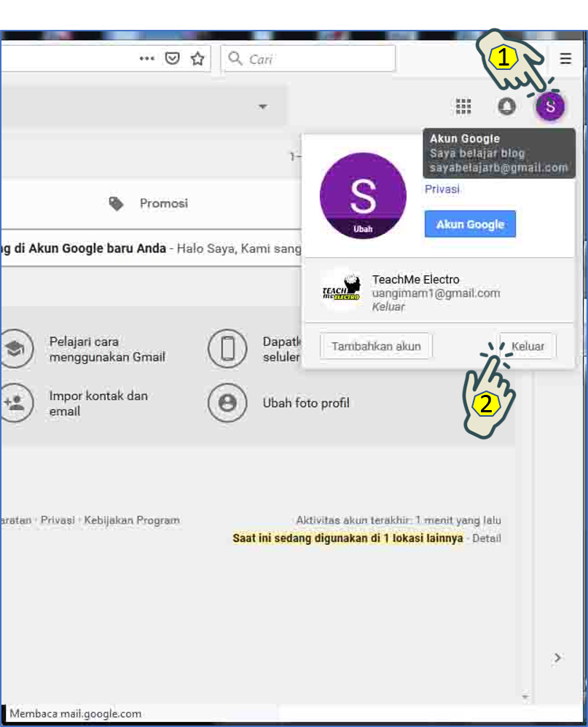Click the Ubah foto profil person icon
Viewport: 588px width, 727px height.
pos(227,403)
